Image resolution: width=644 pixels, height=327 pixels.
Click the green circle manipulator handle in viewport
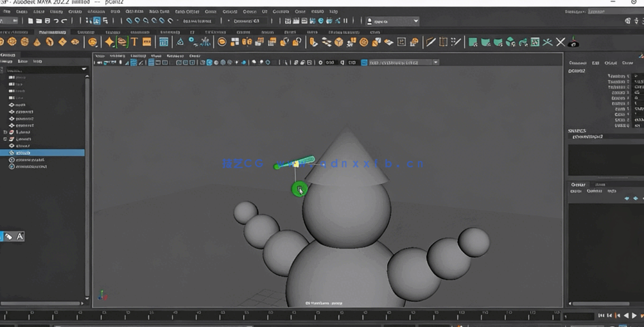(299, 189)
